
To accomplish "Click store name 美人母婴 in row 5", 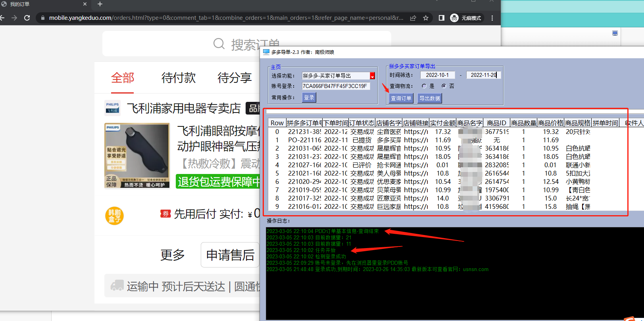I will tap(389, 173).
